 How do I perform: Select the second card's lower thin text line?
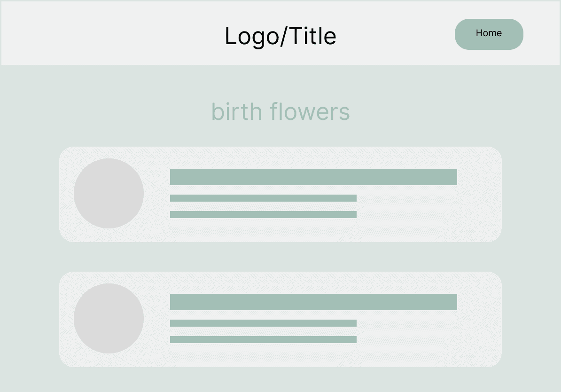pos(263,339)
